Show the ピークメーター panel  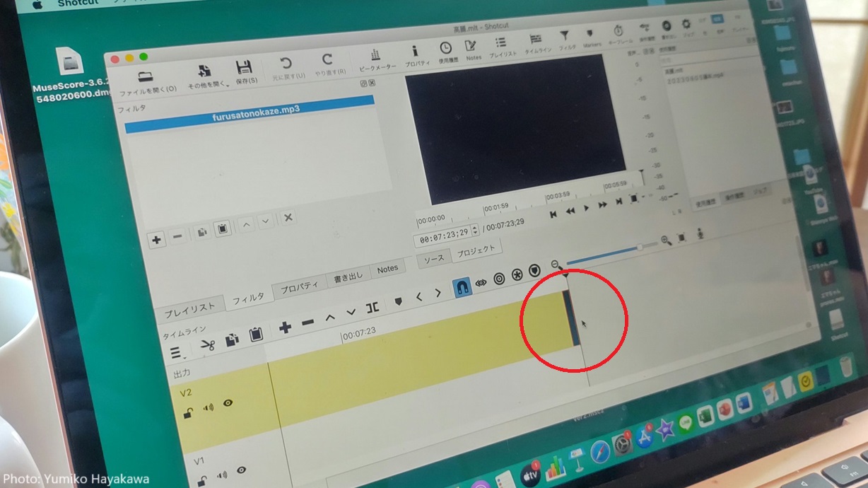[377, 60]
